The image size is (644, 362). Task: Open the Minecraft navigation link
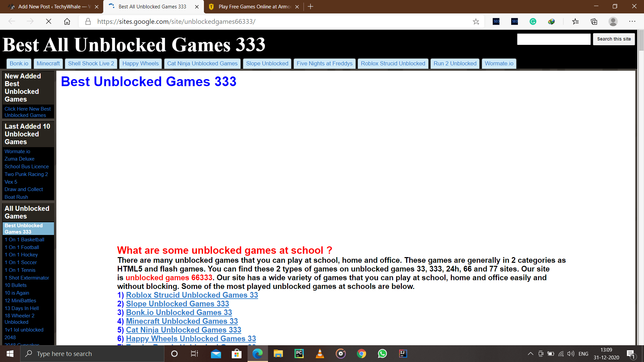[48, 64]
